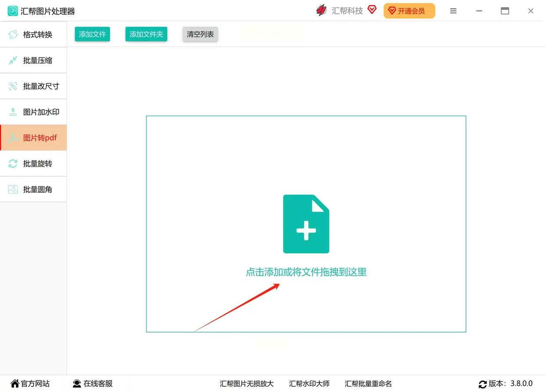Minimize the window
The width and height of the screenshot is (545, 392).
tap(479, 11)
